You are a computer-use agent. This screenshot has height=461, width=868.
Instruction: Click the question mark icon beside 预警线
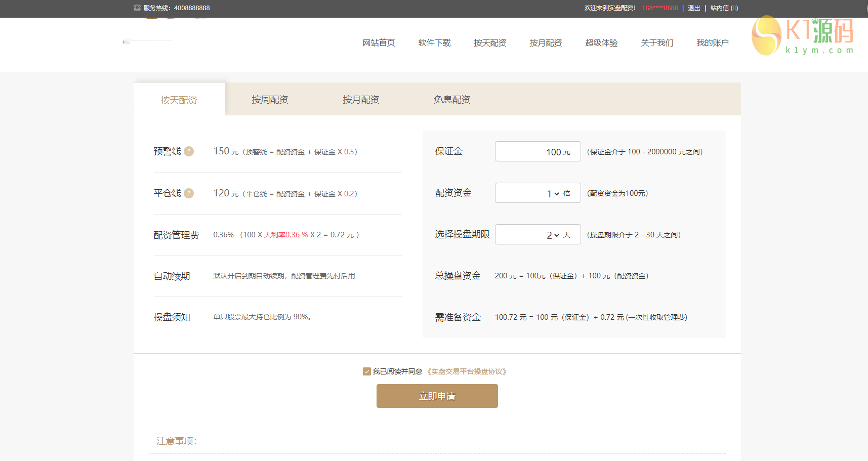(x=189, y=151)
